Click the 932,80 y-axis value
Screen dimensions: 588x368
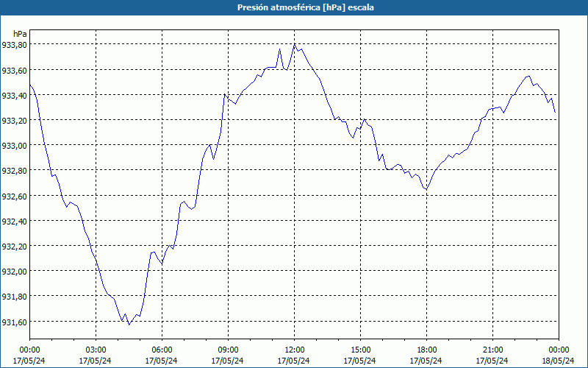coord(14,170)
